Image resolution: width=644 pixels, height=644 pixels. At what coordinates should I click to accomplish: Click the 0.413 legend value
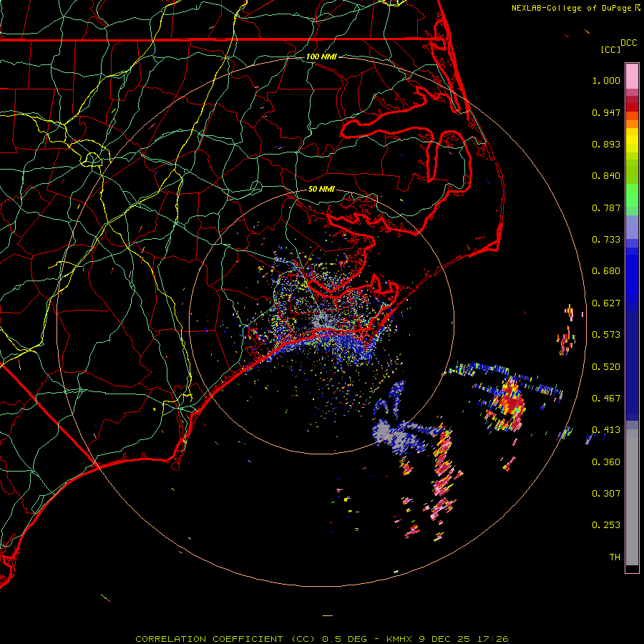coord(606,430)
